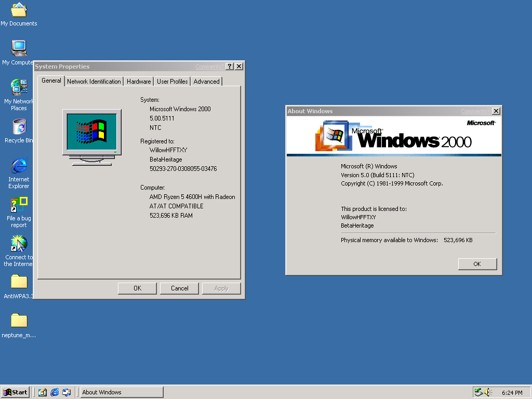Image resolution: width=532 pixels, height=399 pixels.
Task: Click 'Copyright (C) 1981-1999 Microsoft Corp.' text
Action: [x=392, y=183]
